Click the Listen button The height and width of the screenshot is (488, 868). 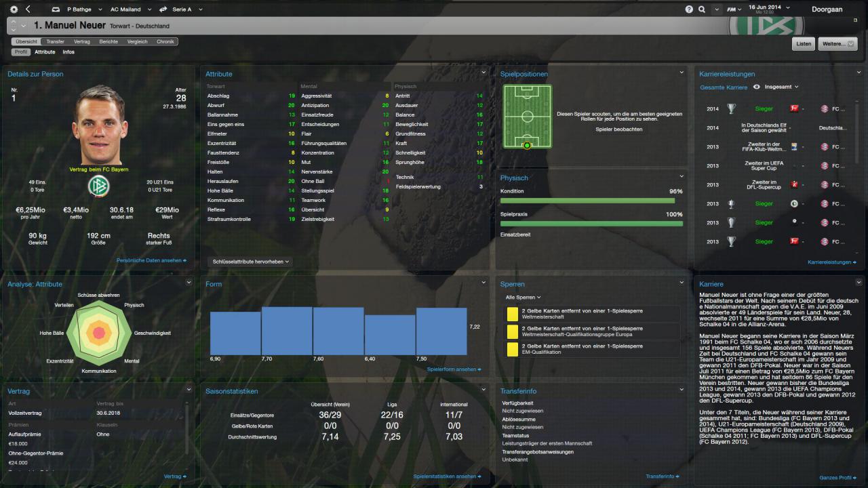(804, 43)
